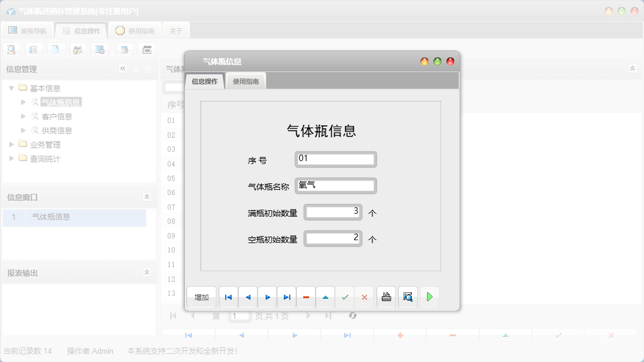
Task: Click the page number input field
Action: coord(240,316)
